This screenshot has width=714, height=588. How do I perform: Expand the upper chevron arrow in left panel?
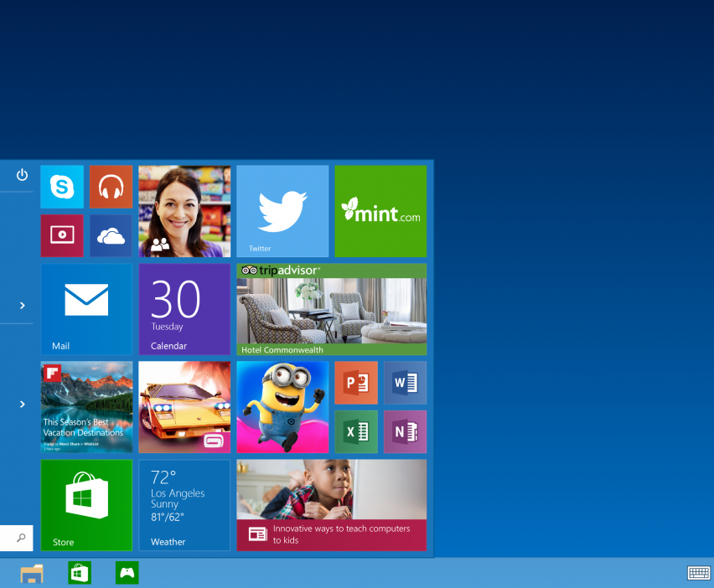23,306
